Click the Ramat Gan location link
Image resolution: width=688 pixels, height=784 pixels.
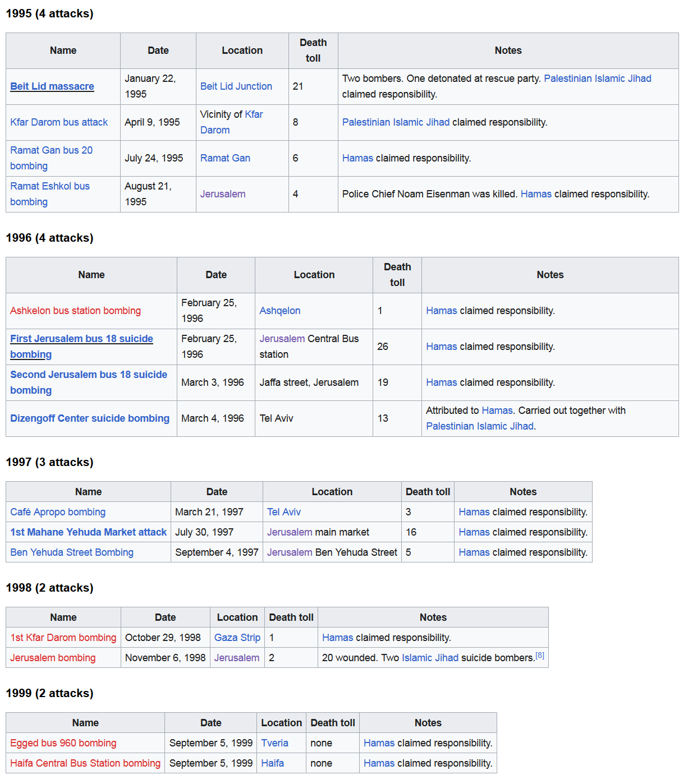(225, 158)
